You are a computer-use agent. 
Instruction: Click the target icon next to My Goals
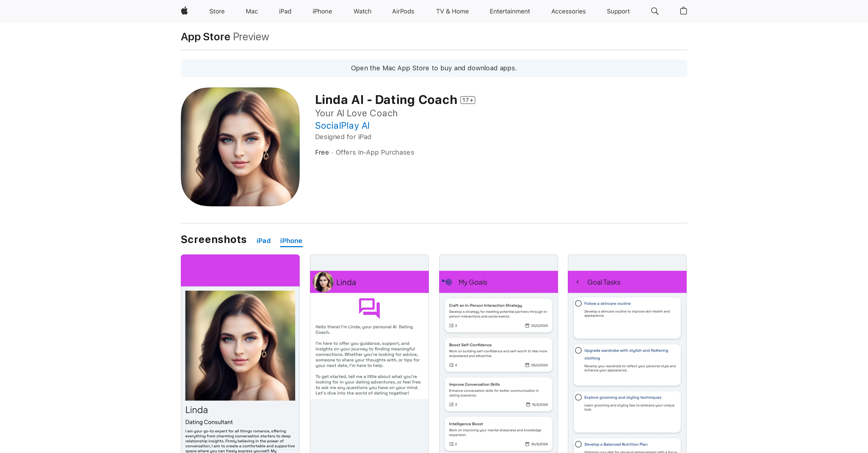pos(448,282)
